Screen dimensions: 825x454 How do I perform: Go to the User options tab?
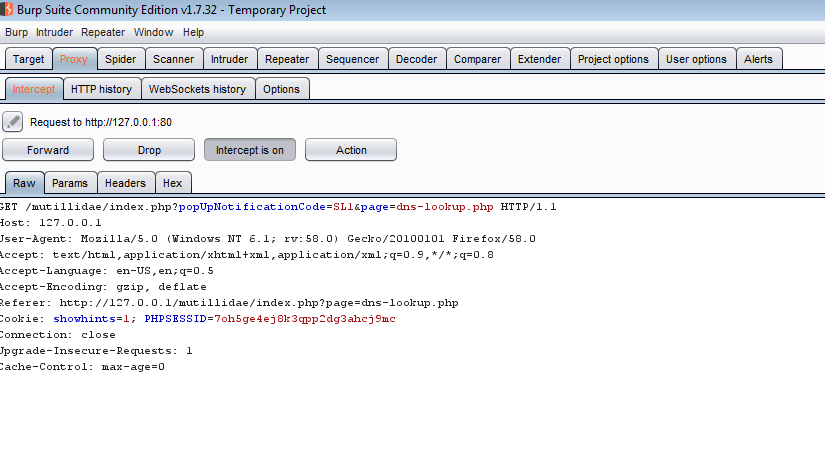coord(696,59)
